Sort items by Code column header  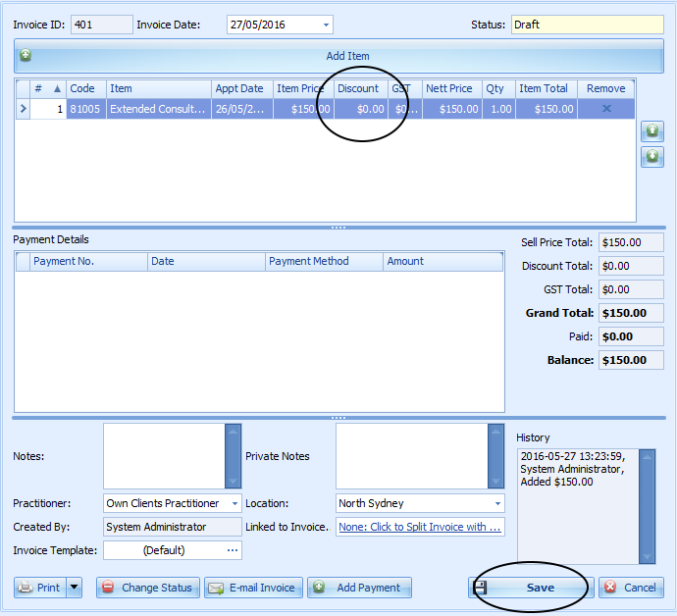(x=86, y=88)
